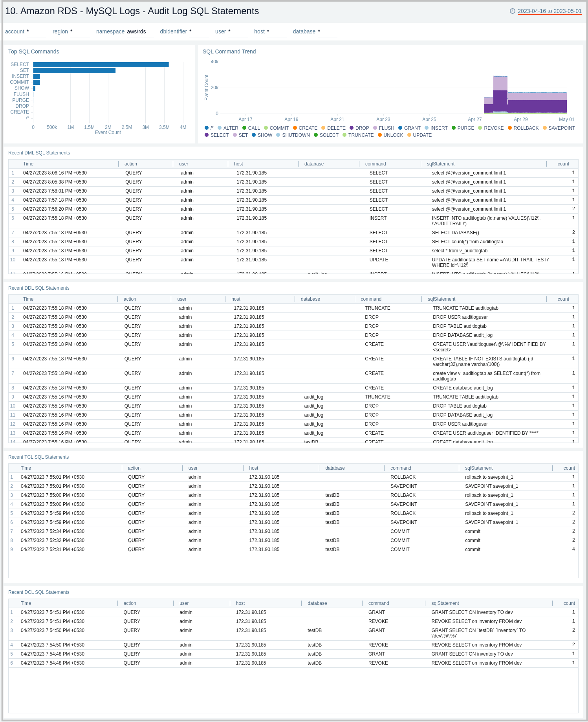Click the clock icon beside date range
Image resolution: width=588 pixels, height=722 pixels.
click(x=512, y=11)
